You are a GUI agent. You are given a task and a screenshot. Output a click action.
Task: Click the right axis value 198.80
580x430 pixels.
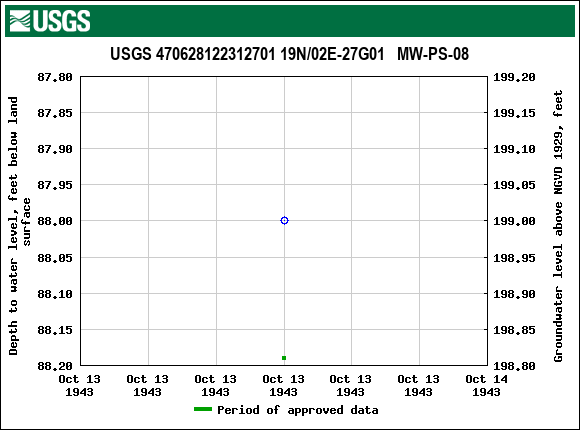click(x=515, y=366)
